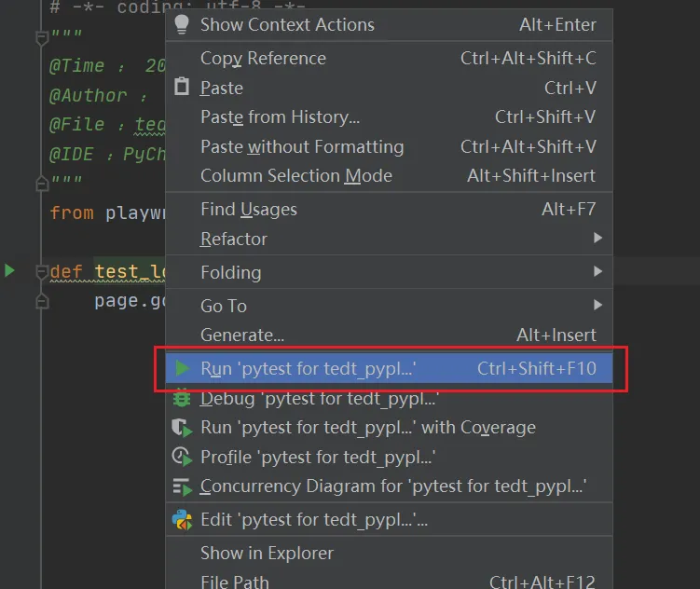
Task: Open the Folding menu entry
Action: [x=389, y=272]
